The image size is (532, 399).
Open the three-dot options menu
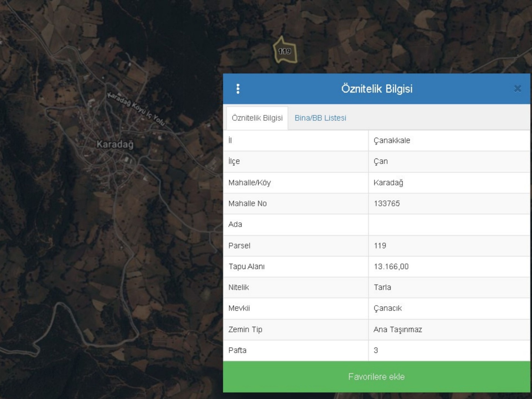click(238, 89)
